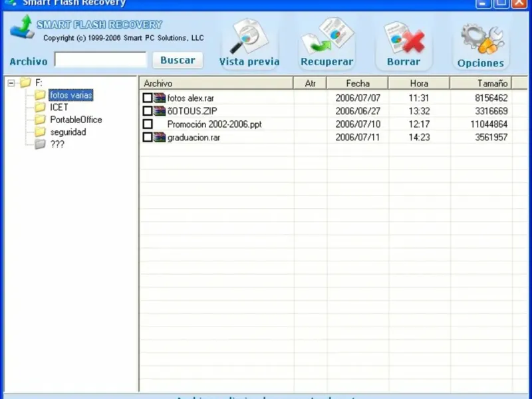
Task: Select the PortableOffice folder
Action: click(76, 120)
